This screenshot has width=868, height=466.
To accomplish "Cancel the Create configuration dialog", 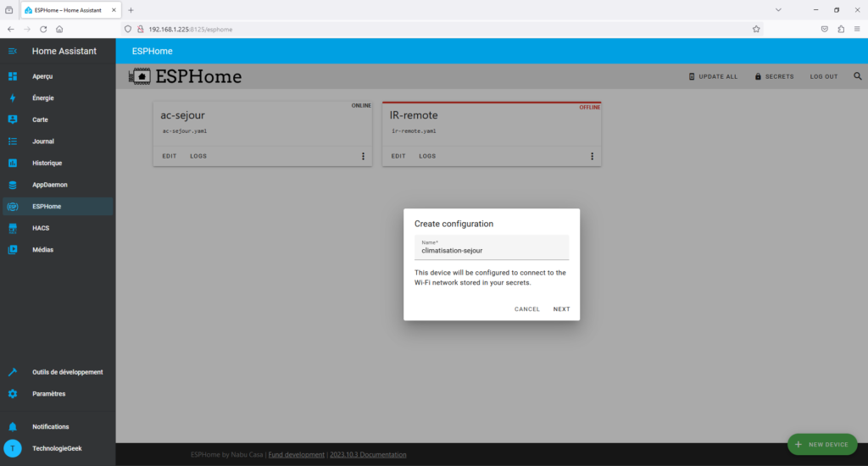I will 526,309.
